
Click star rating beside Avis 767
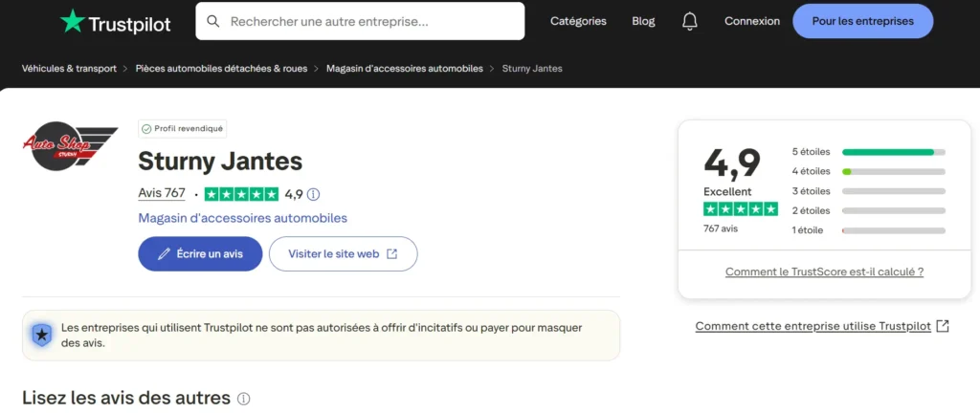[241, 194]
